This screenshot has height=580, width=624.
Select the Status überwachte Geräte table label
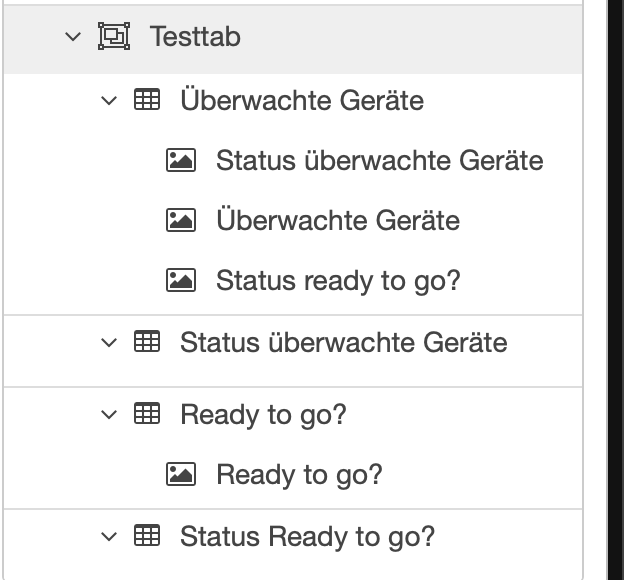(x=343, y=342)
